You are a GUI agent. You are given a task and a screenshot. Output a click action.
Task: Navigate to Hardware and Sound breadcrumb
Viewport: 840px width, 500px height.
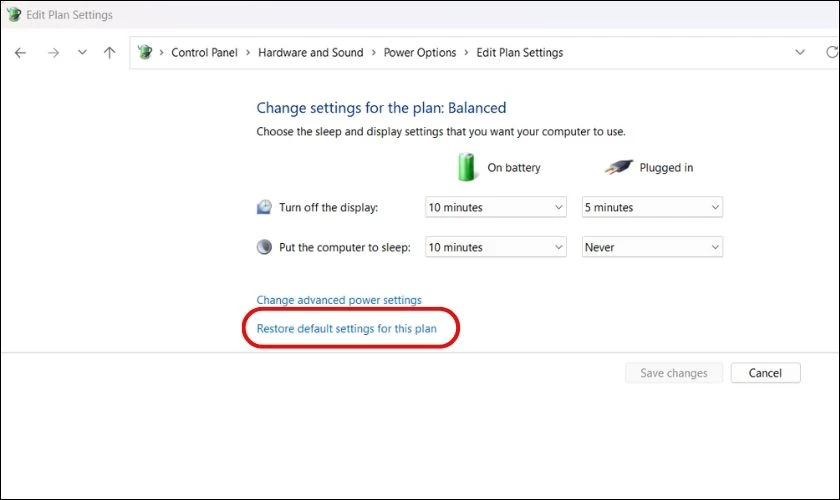(311, 53)
